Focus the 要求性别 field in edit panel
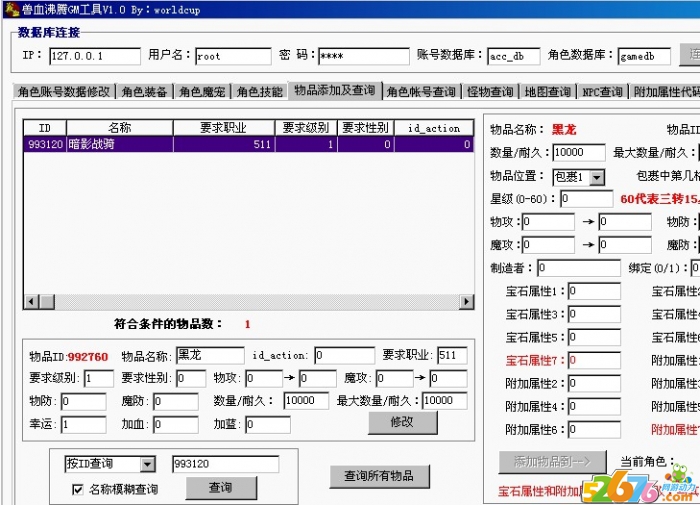The height and width of the screenshot is (505, 700). pos(191,379)
